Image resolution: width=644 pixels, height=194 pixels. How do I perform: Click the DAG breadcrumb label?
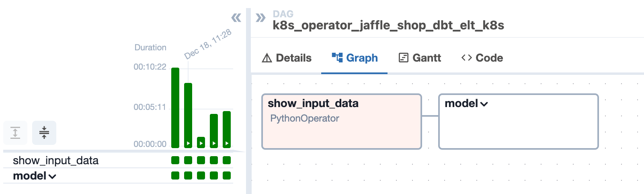coord(283,14)
